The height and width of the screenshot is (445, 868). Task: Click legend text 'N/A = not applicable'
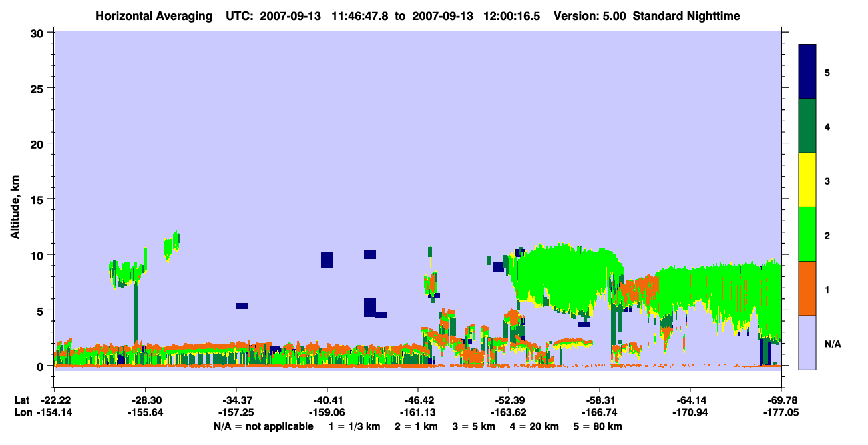[263, 426]
